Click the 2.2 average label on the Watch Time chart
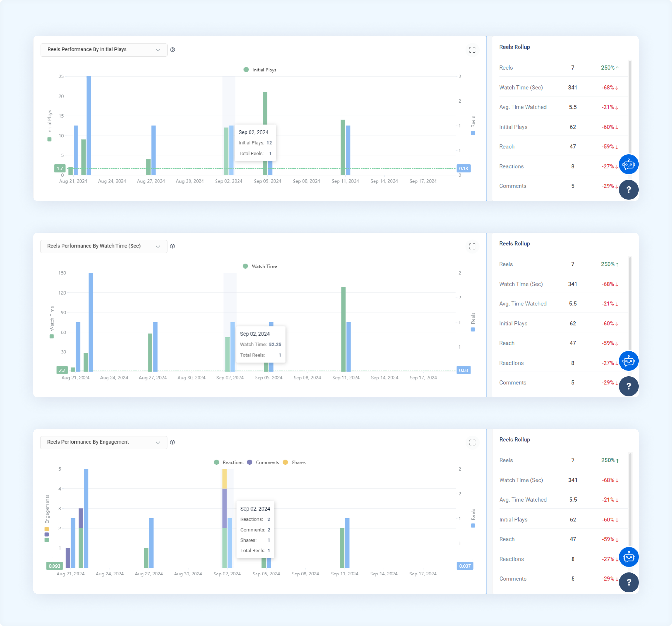 pyautogui.click(x=62, y=370)
